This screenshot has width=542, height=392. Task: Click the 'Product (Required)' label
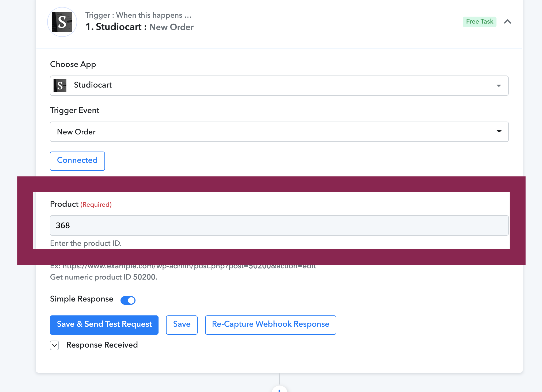(81, 204)
